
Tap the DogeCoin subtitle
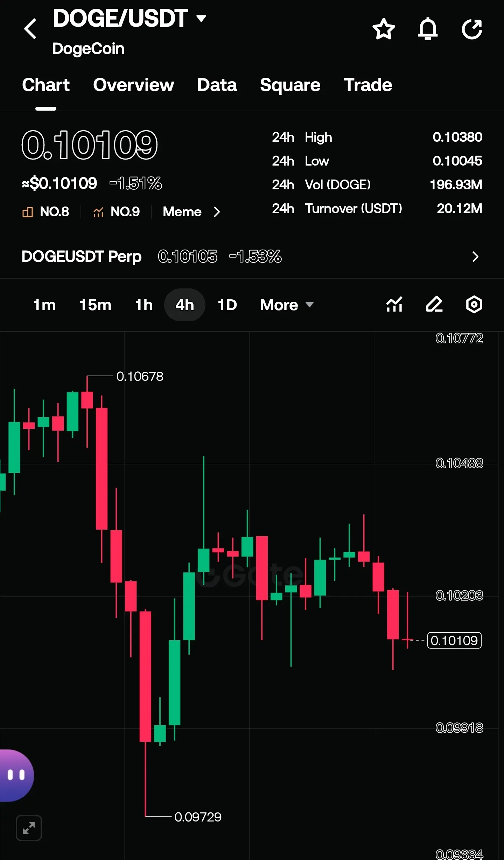88,49
